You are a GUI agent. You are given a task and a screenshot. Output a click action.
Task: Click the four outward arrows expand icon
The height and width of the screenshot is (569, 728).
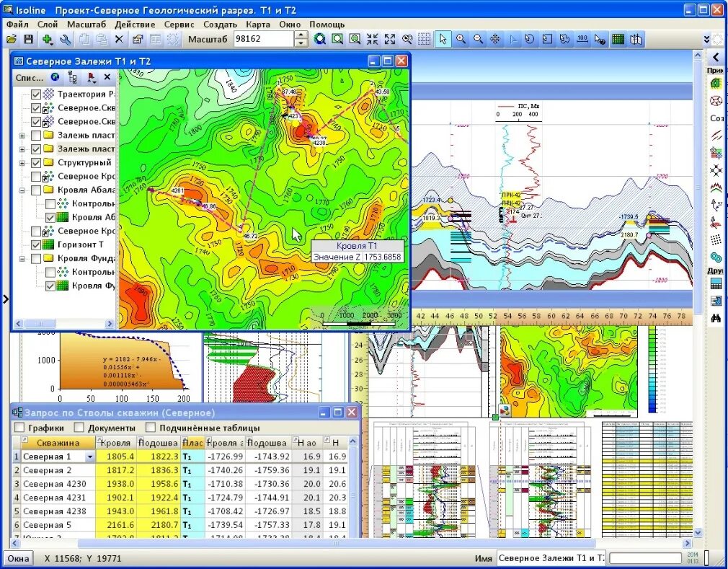pos(390,40)
